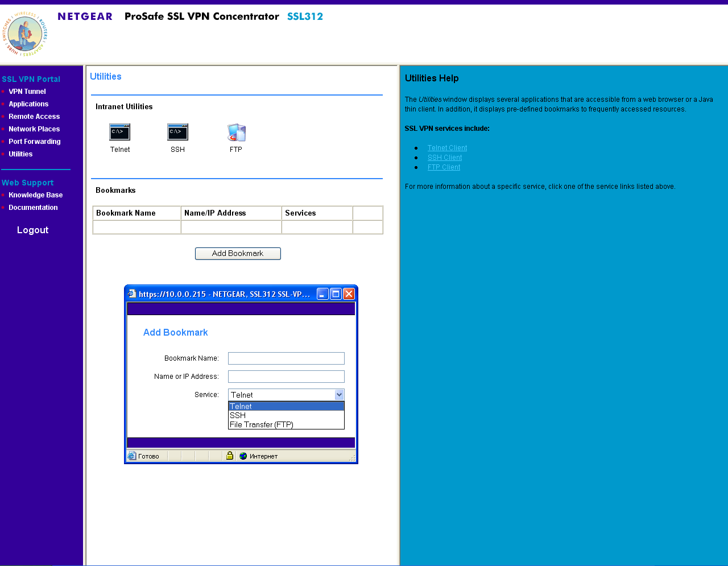The height and width of the screenshot is (566, 728).
Task: Minimize the Add Bookmark popup window
Action: point(322,294)
